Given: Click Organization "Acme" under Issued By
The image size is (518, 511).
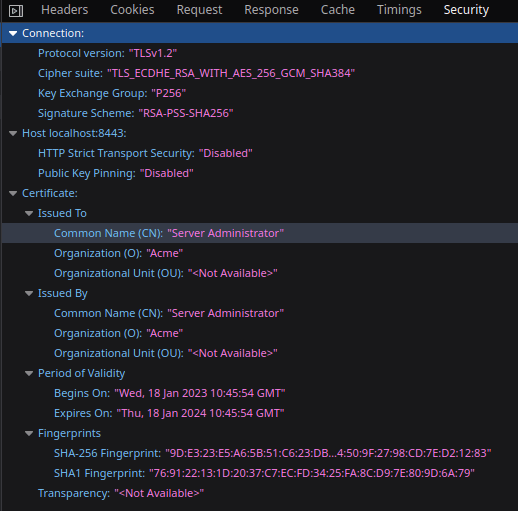Looking at the screenshot, I should pyautogui.click(x=260, y=333).
